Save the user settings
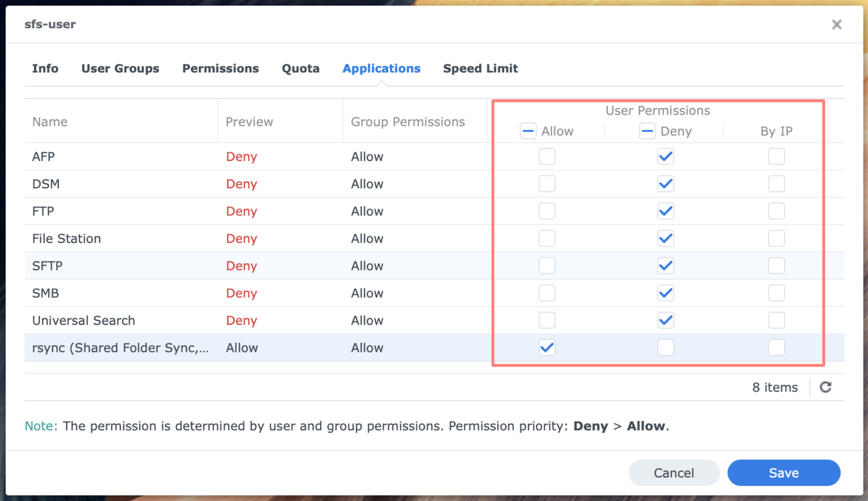Viewport: 868px width, 501px height. [784, 473]
